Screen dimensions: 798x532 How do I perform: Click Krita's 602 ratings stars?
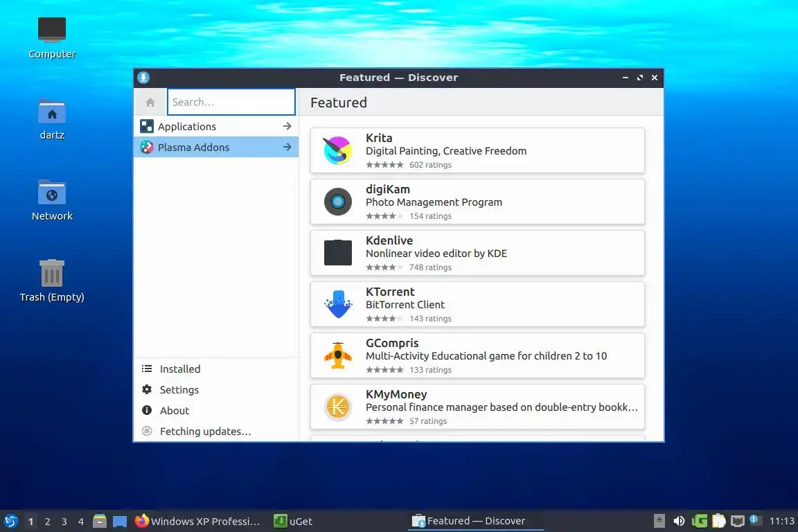coord(384,165)
